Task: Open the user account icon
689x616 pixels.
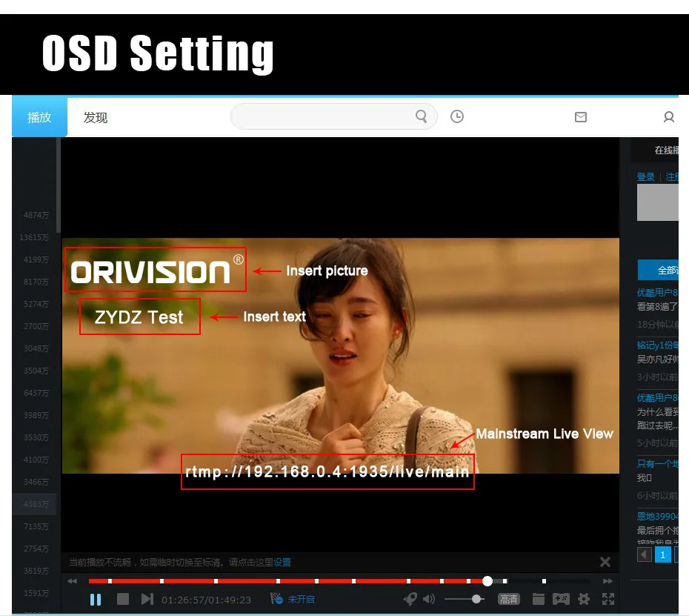Action: pos(668,117)
